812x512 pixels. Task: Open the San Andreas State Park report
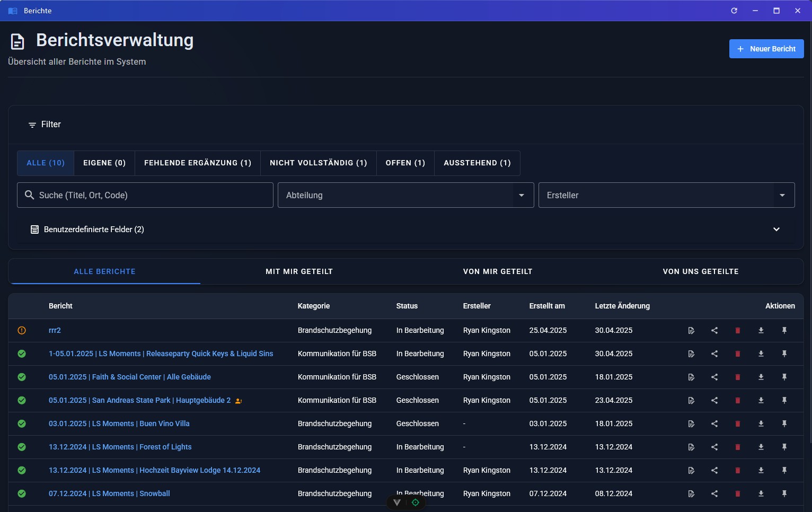tap(140, 400)
